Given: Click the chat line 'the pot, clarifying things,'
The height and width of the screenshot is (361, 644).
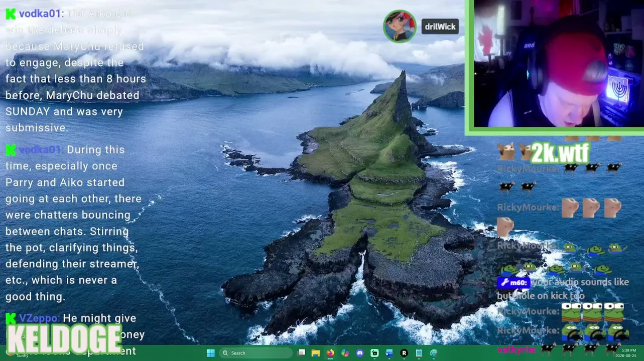Looking at the screenshot, I should 72,247.
